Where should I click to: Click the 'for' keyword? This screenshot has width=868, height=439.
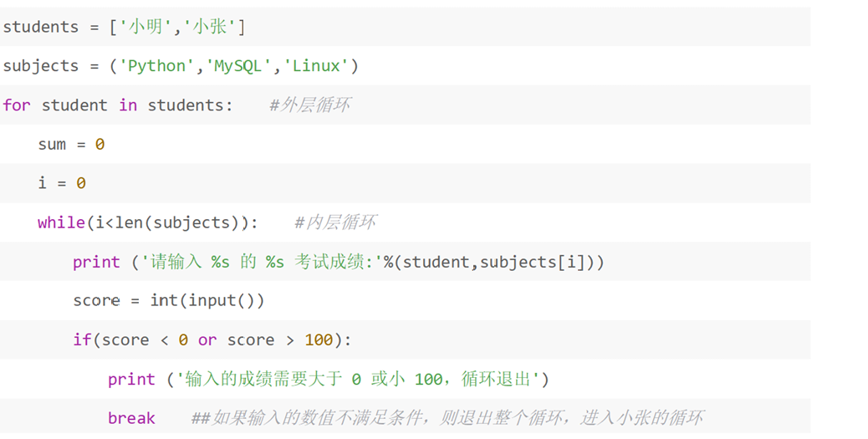coord(17,105)
